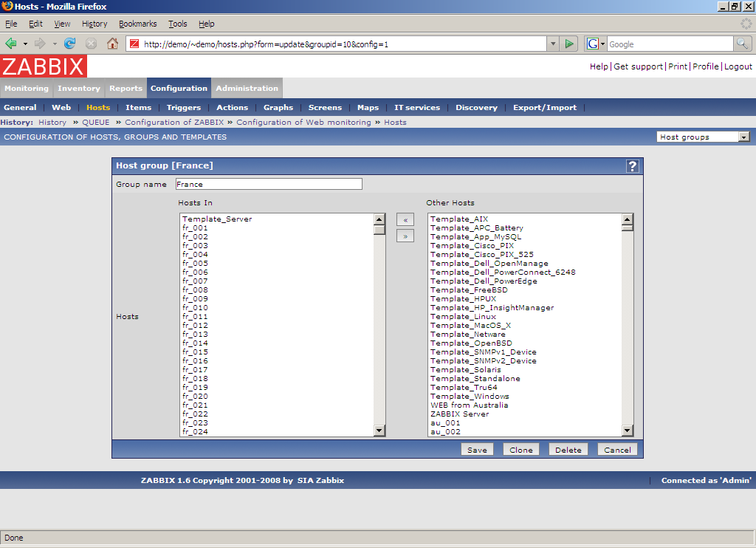Click the Reload page icon
756x548 pixels.
point(70,44)
